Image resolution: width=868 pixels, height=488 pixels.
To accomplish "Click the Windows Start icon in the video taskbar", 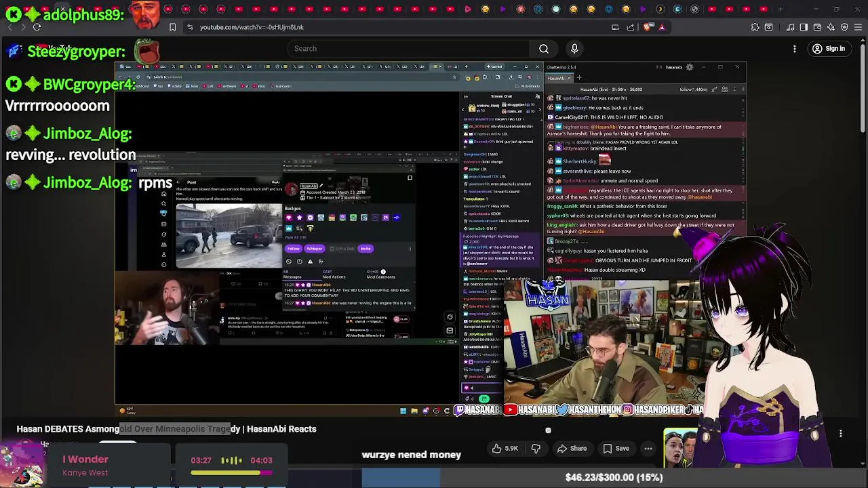I will click(x=403, y=411).
